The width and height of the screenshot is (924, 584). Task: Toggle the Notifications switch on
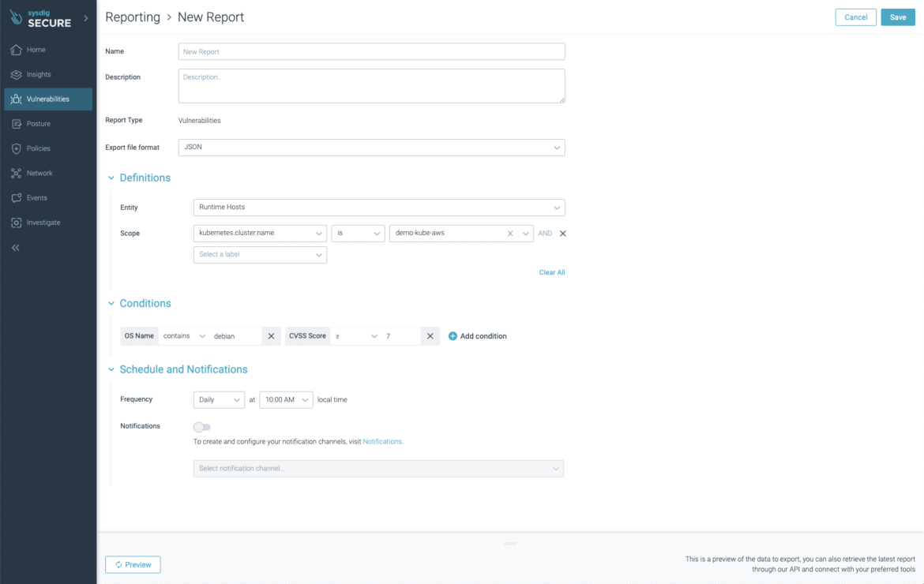(201, 427)
